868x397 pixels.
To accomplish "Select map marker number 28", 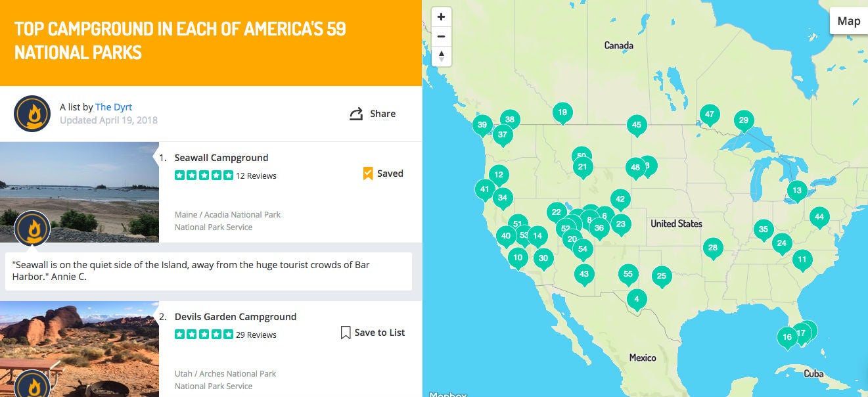I will click(x=713, y=249).
